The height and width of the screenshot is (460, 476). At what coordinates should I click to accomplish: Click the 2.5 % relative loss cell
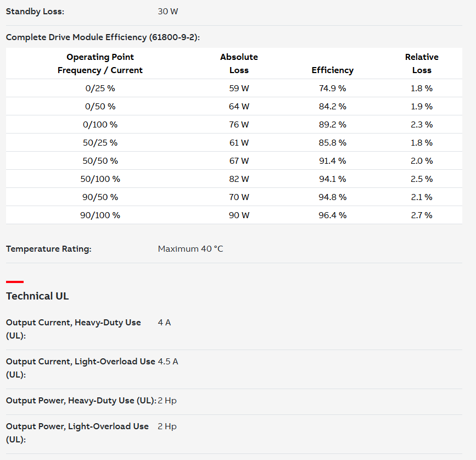(422, 179)
